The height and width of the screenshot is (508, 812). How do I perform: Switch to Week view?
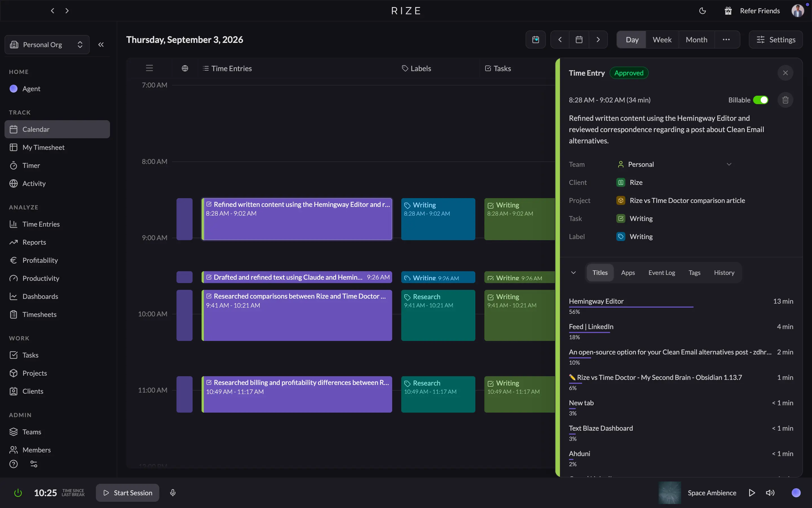(662, 40)
